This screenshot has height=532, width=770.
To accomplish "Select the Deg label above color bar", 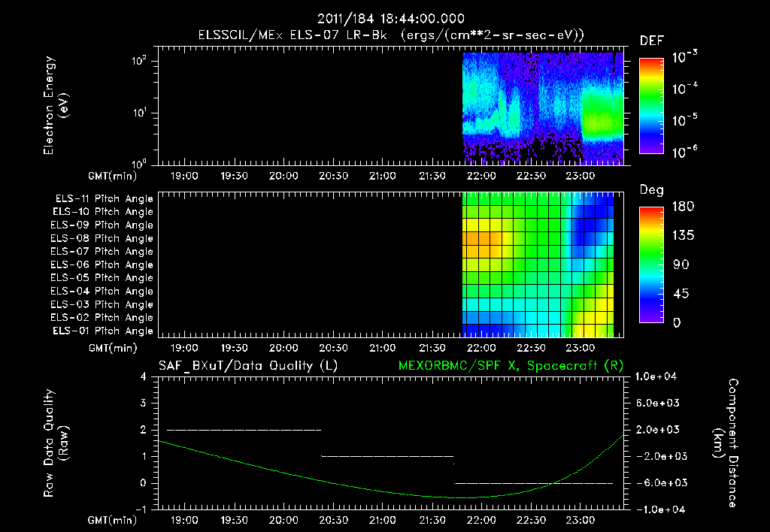I will coord(651,190).
